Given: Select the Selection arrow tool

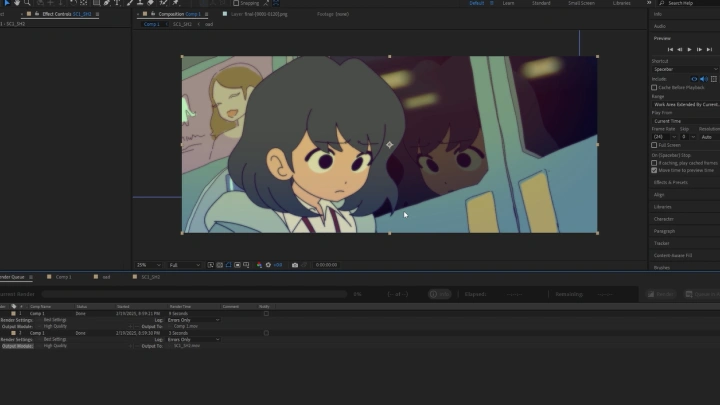Looking at the screenshot, I should coord(6,2).
